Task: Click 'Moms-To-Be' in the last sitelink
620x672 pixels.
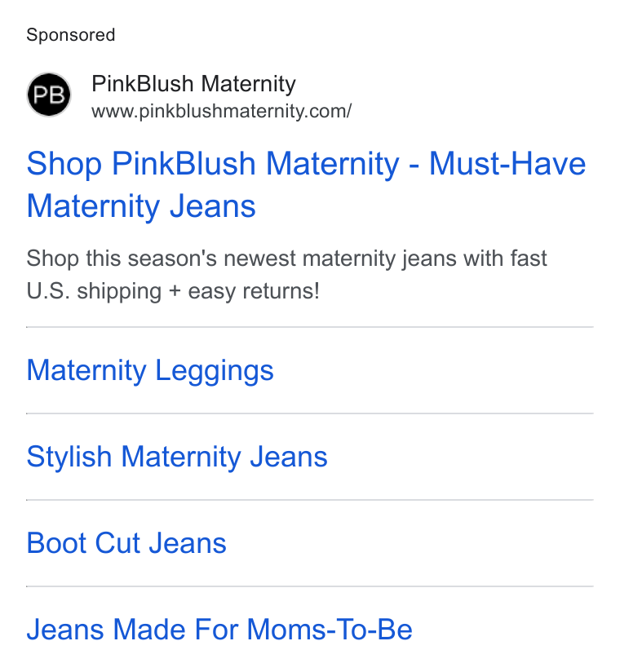Action: [330, 629]
